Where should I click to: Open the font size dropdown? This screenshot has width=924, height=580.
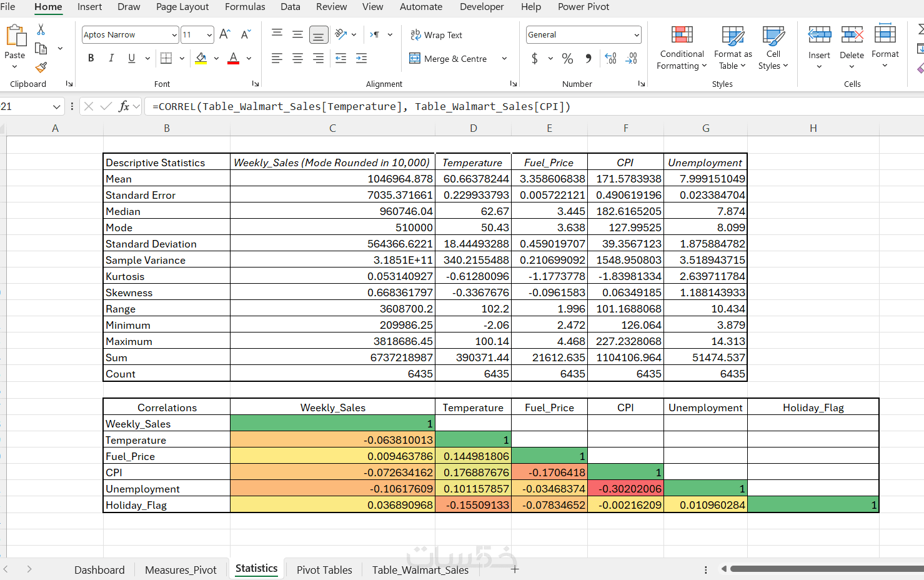pos(209,35)
